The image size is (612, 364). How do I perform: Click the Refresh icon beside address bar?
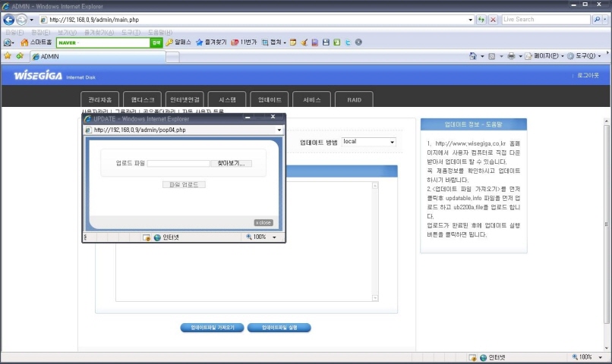pyautogui.click(x=481, y=19)
